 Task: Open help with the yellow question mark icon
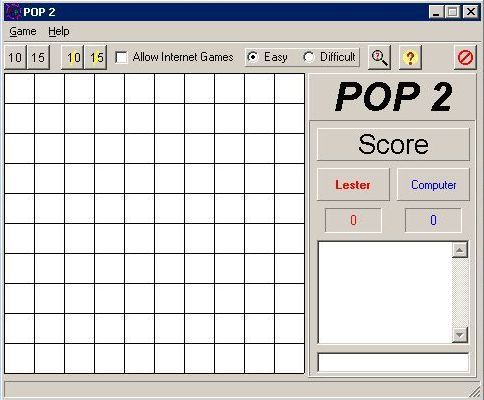point(410,58)
